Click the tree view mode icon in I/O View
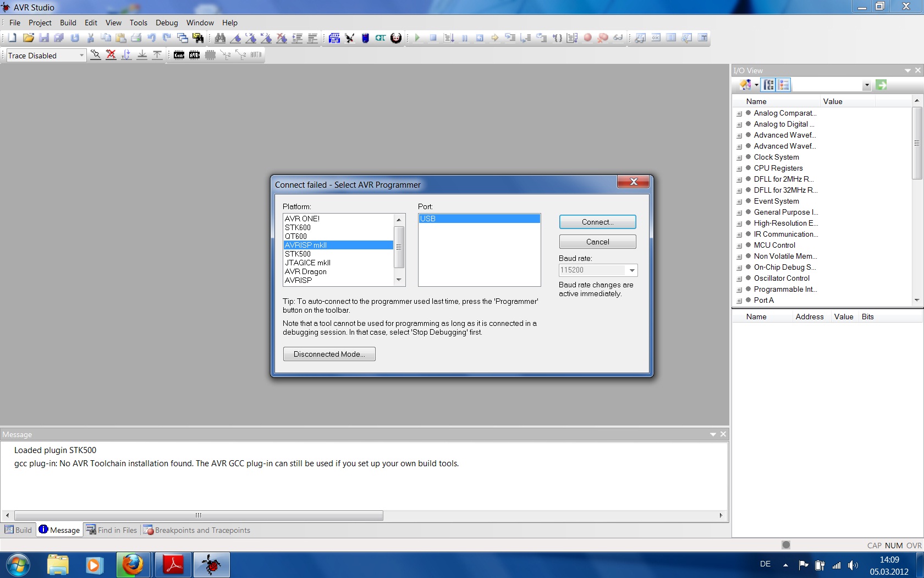Viewport: 924px width, 578px height. point(769,85)
